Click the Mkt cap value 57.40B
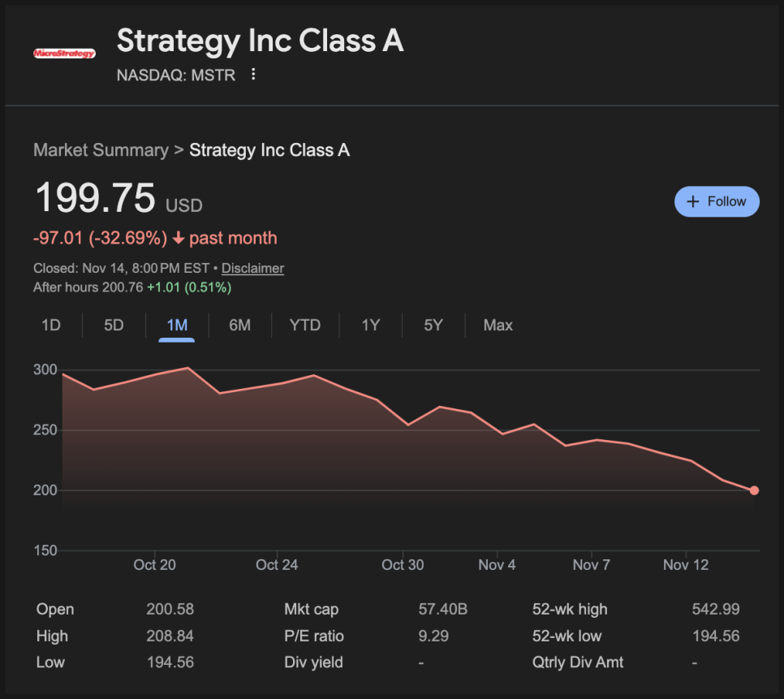This screenshot has width=784, height=699. tap(443, 610)
